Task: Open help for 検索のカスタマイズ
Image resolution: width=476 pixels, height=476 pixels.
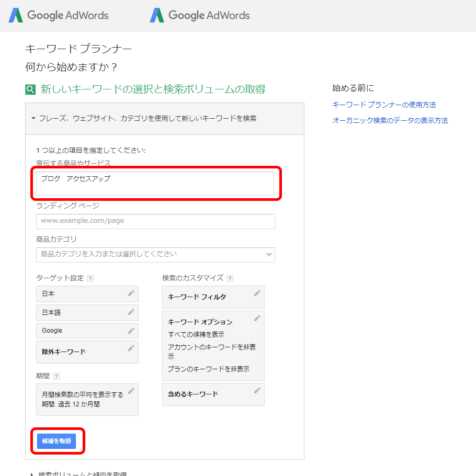Action: 230,278
